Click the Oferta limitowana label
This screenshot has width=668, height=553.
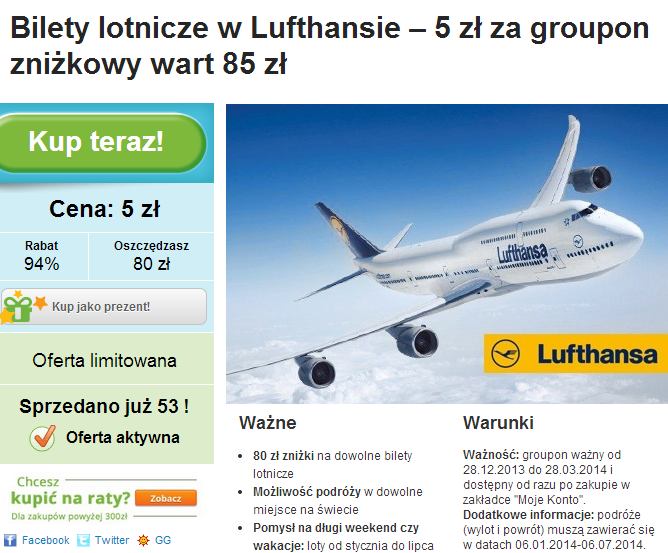pos(104,360)
